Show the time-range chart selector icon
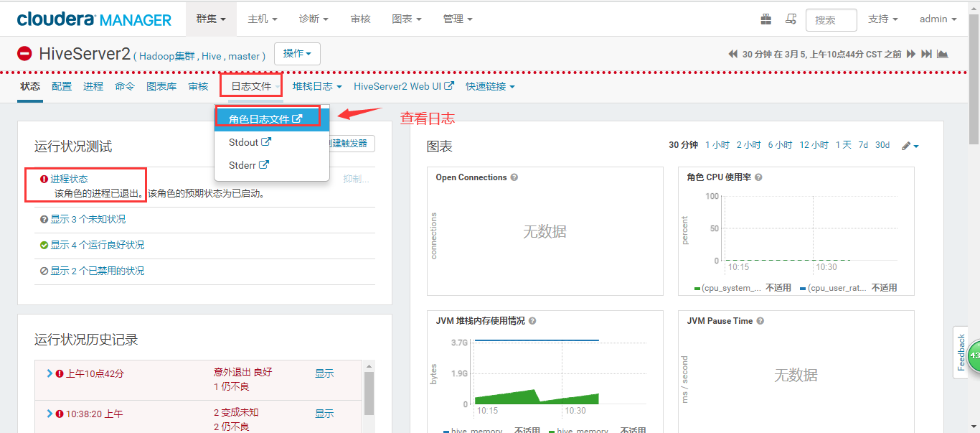 pyautogui.click(x=942, y=54)
